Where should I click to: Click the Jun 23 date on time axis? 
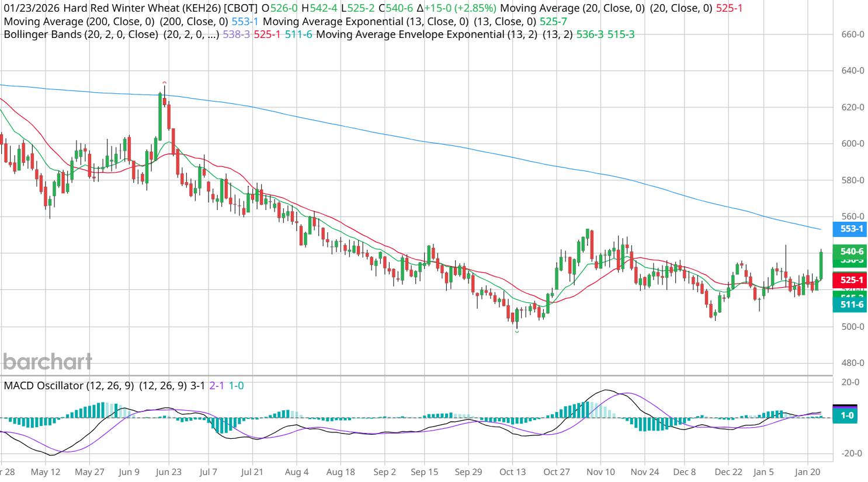[x=168, y=471]
